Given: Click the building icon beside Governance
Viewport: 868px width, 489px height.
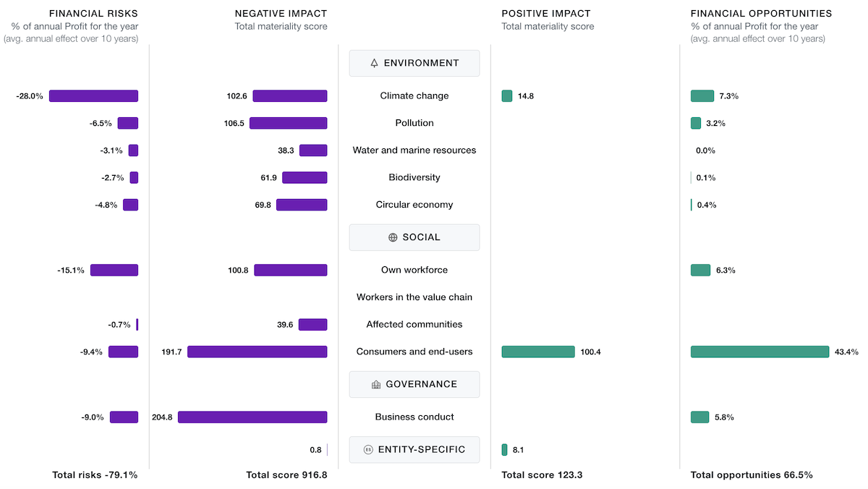Looking at the screenshot, I should coord(376,385).
